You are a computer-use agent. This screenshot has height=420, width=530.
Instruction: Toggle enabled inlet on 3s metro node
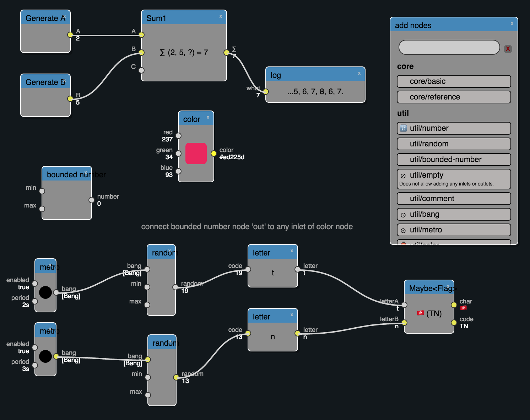[35, 348]
